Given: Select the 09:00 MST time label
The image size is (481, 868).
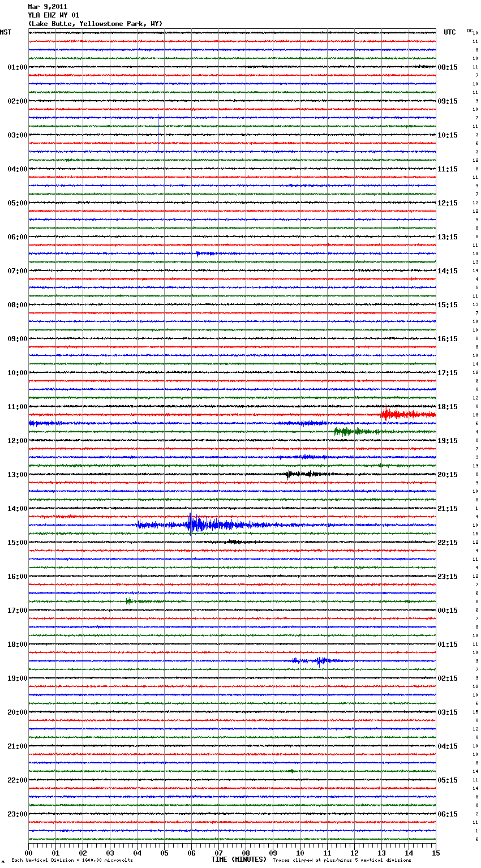Looking at the screenshot, I should pyautogui.click(x=18, y=339).
